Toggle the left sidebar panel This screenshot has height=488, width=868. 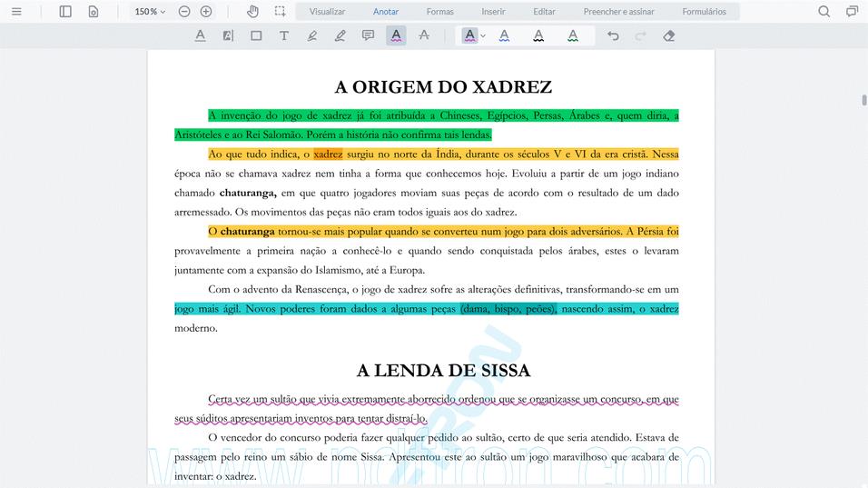(x=65, y=12)
